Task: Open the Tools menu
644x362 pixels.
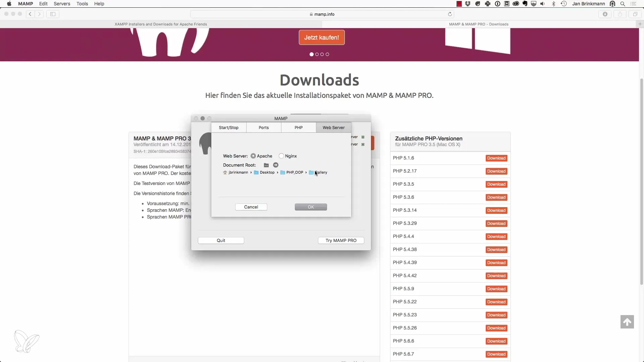Action: click(x=82, y=4)
